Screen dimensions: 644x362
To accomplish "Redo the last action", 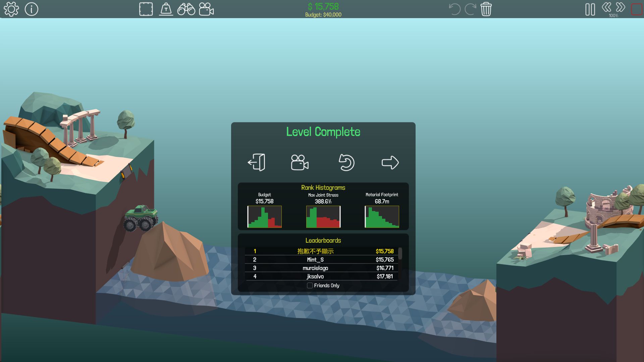I will pyautogui.click(x=470, y=9).
